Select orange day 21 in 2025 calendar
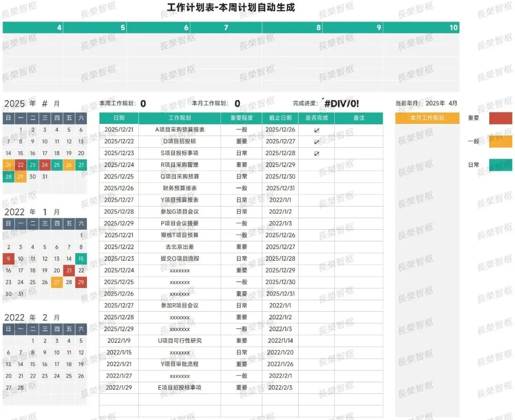The image size is (515, 420). point(9,165)
